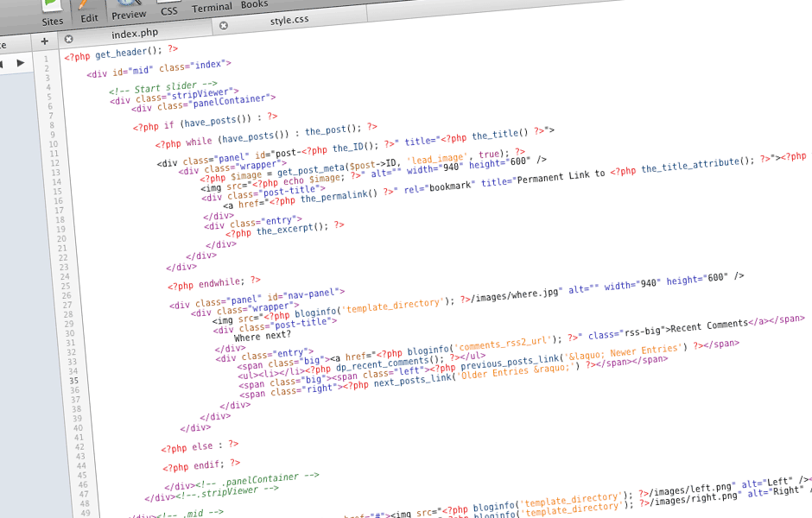Close the style.css tab
The image size is (812, 518).
[224, 26]
